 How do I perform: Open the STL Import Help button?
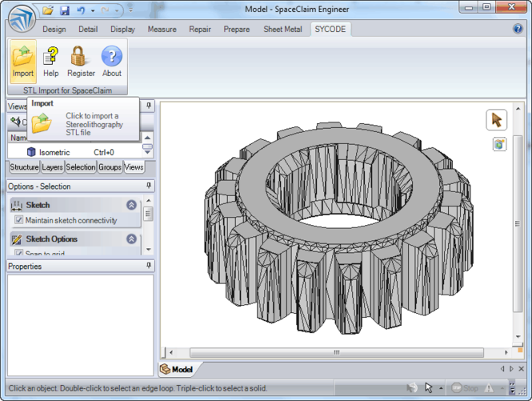[x=51, y=62]
